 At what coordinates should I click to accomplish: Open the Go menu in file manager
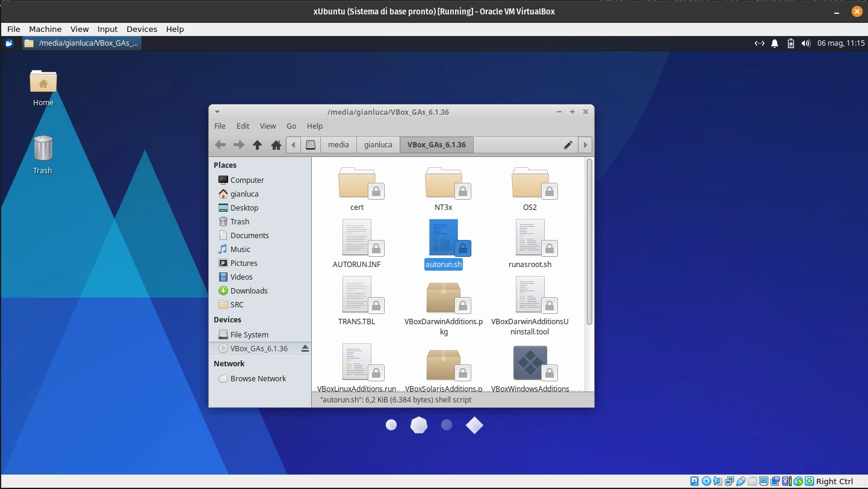click(291, 126)
